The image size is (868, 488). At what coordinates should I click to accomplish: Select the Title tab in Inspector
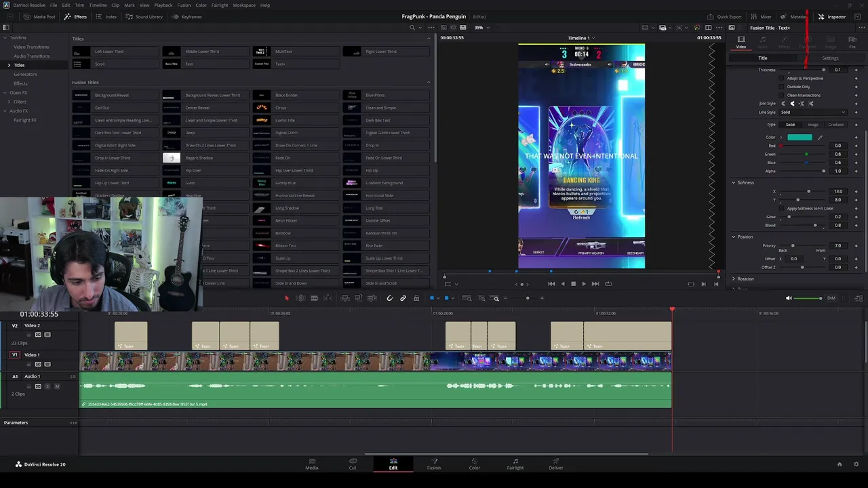point(763,58)
